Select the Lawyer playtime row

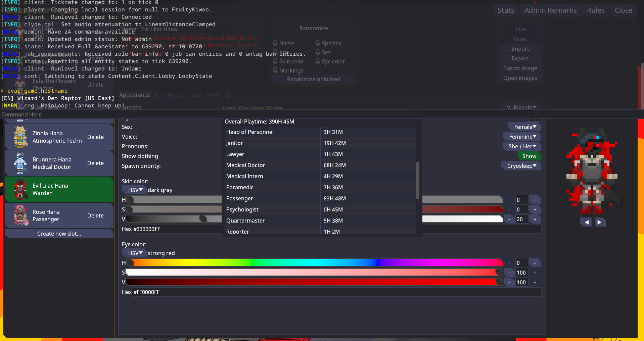coord(320,154)
